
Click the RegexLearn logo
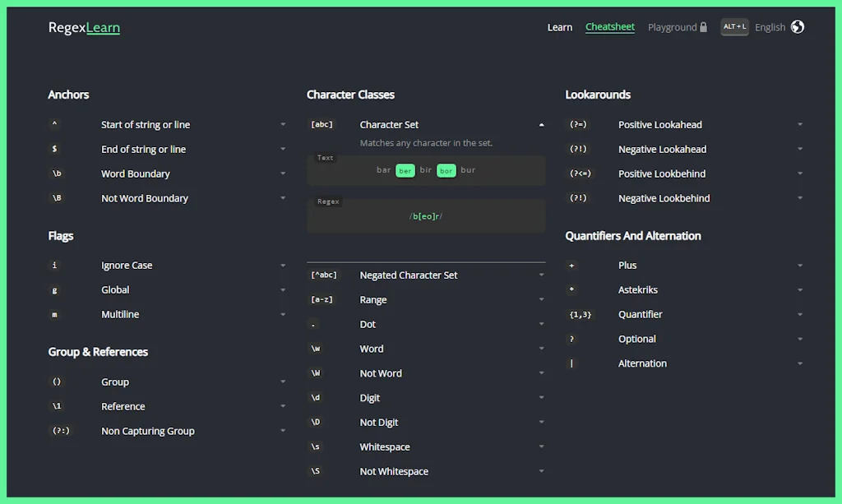click(x=84, y=27)
